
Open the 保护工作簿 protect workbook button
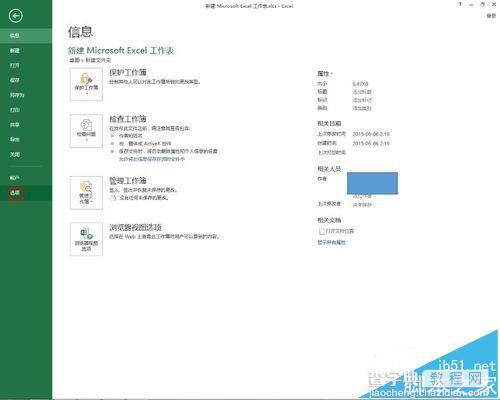click(x=86, y=84)
